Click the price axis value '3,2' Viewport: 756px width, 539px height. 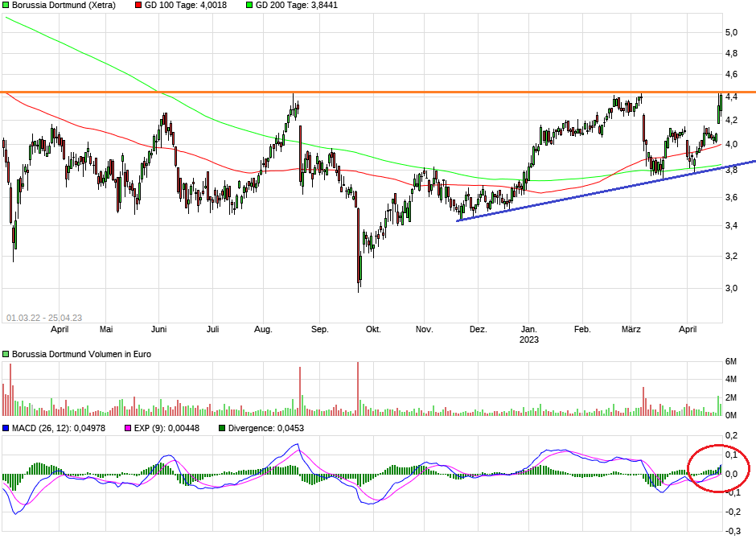coord(731,256)
